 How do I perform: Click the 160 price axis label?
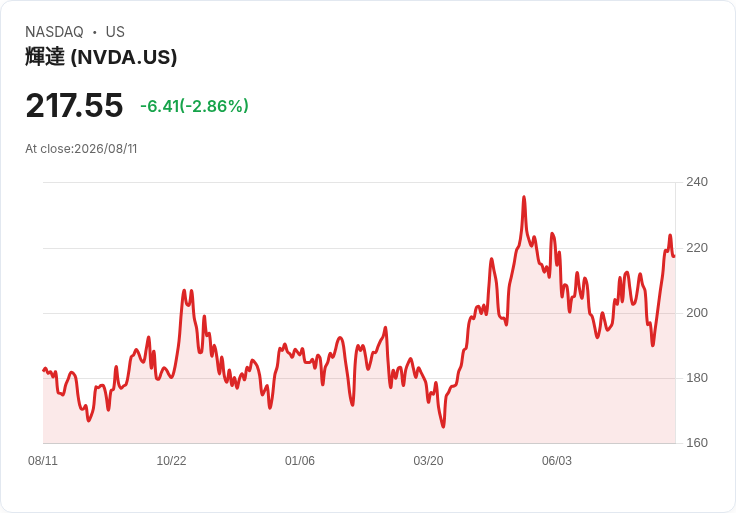click(697, 443)
